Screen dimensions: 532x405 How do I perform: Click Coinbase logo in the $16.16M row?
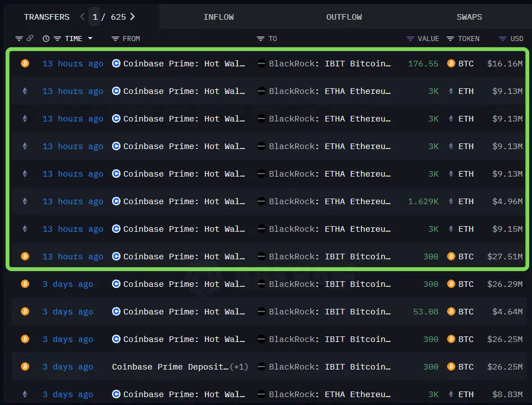pos(116,64)
